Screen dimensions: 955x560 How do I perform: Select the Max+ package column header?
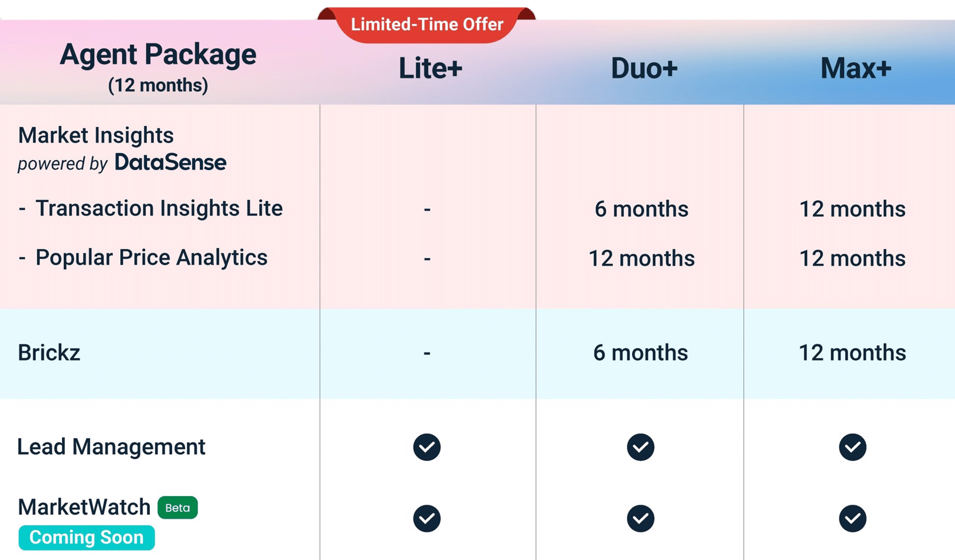(855, 68)
